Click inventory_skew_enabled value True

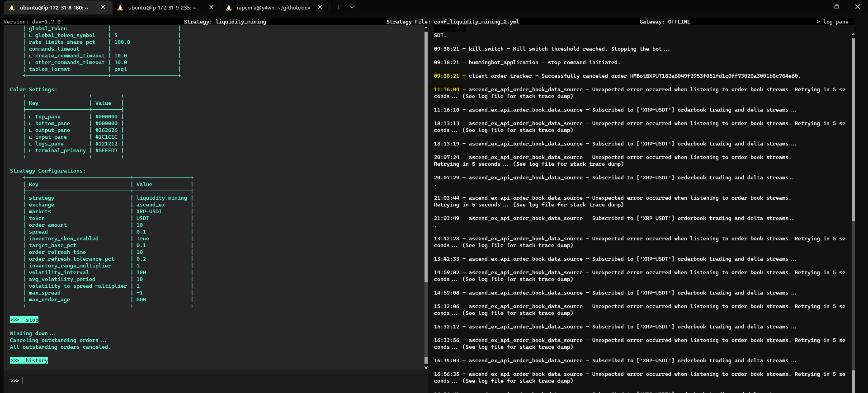point(143,239)
